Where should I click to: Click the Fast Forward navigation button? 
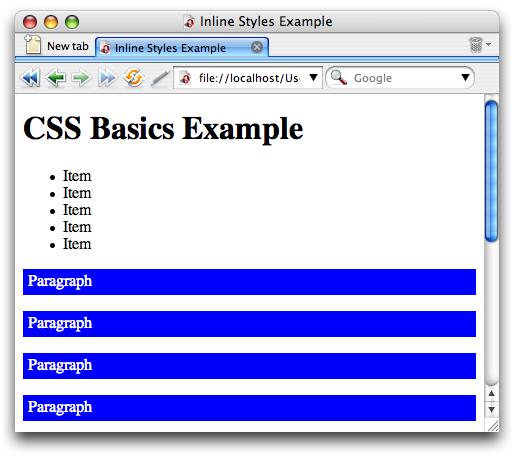coord(107,78)
